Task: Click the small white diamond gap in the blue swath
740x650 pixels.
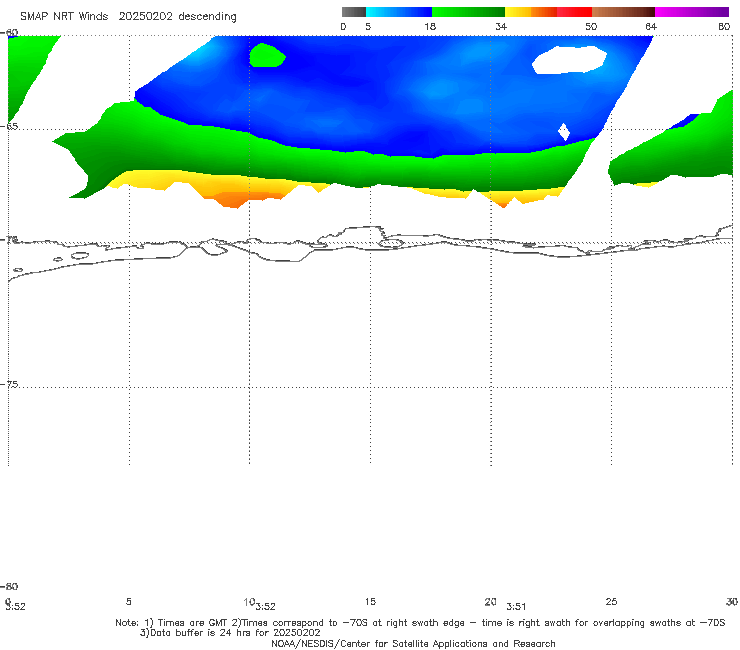Action: [x=564, y=132]
